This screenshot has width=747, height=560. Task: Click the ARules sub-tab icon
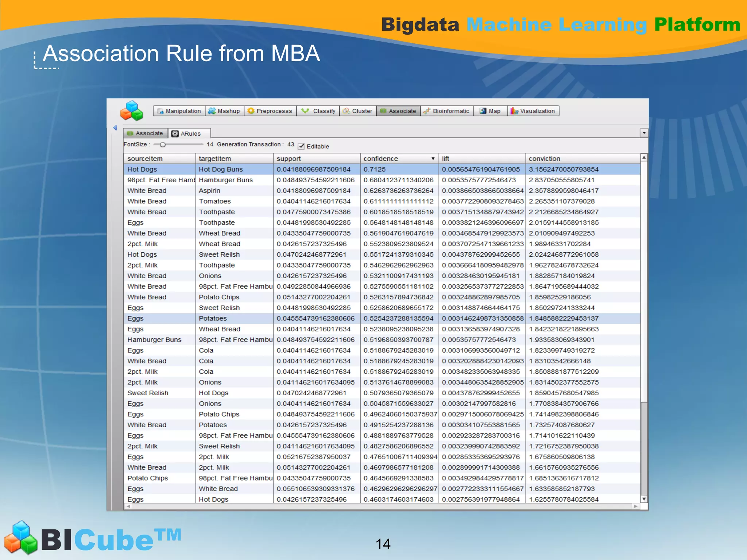[175, 133]
